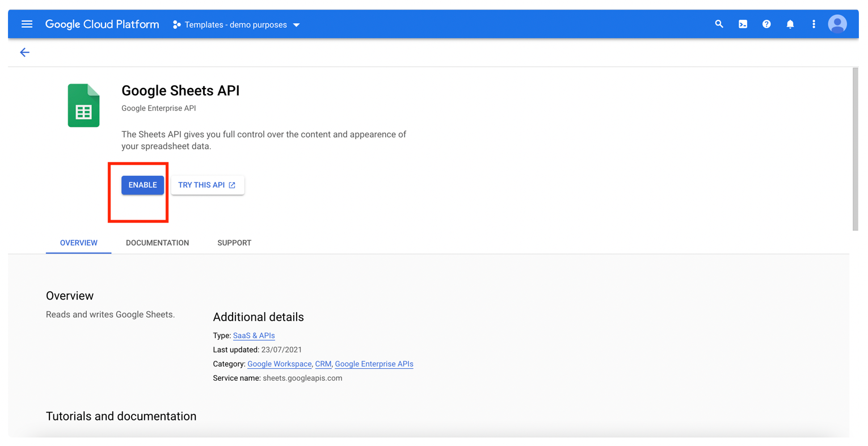Click the service name sheets.googleapis.com
Image resolution: width=868 pixels, height=446 pixels.
pos(302,378)
